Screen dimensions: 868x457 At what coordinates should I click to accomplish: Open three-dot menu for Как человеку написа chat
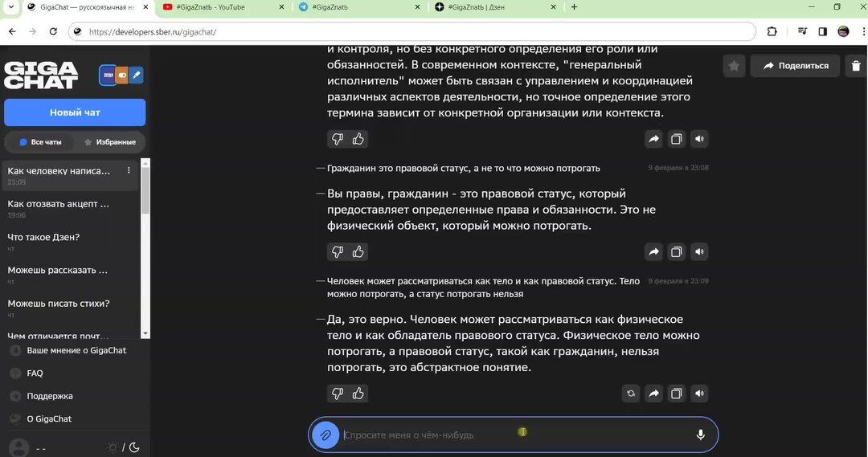(x=129, y=170)
